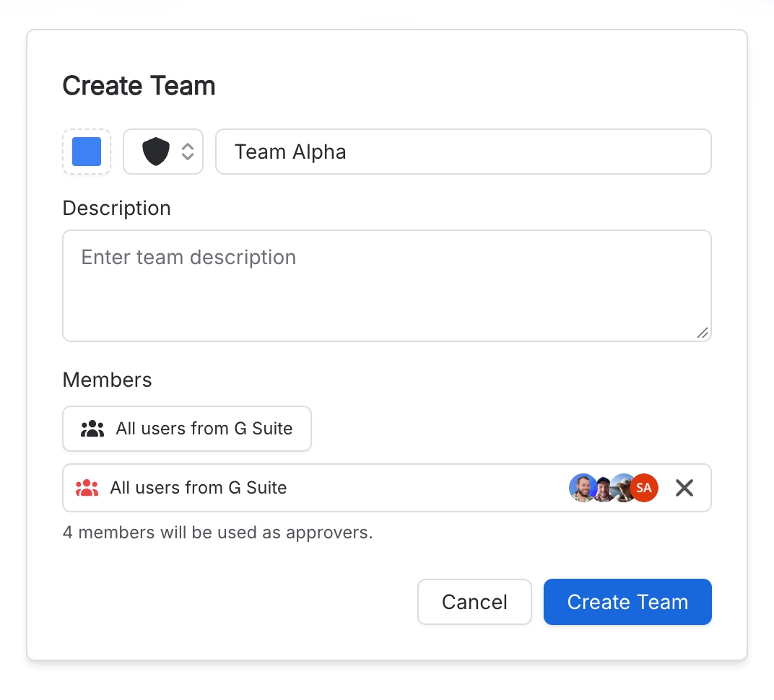This screenshot has width=774, height=700.
Task: Click the '4 members will be used as approvers.' text
Action: (x=218, y=533)
